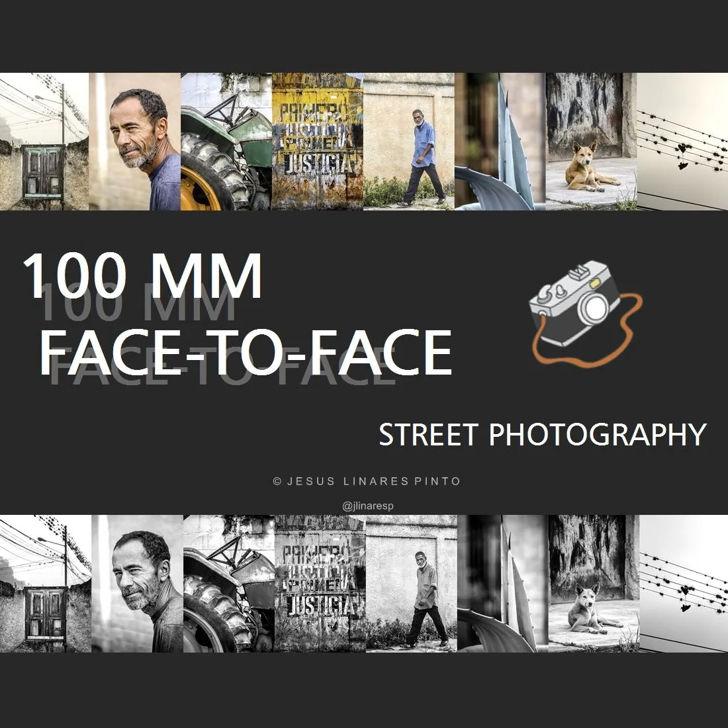
Task: Open black-and-white walking man thumbnail
Action: pos(412,584)
